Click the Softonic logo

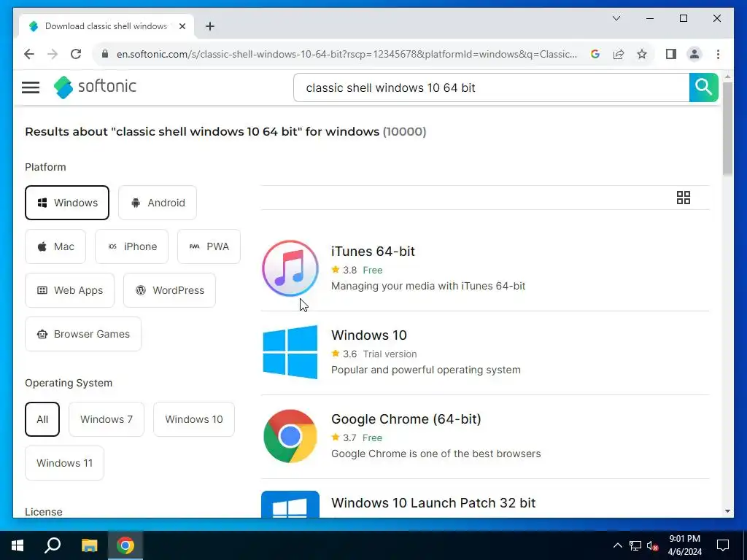95,87
